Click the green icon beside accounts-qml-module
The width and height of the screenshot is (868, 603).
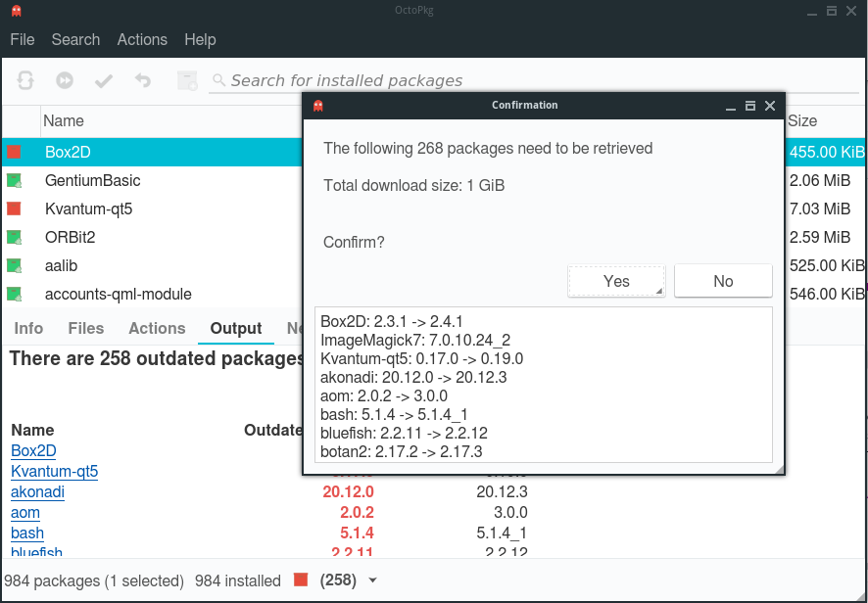click(14, 294)
